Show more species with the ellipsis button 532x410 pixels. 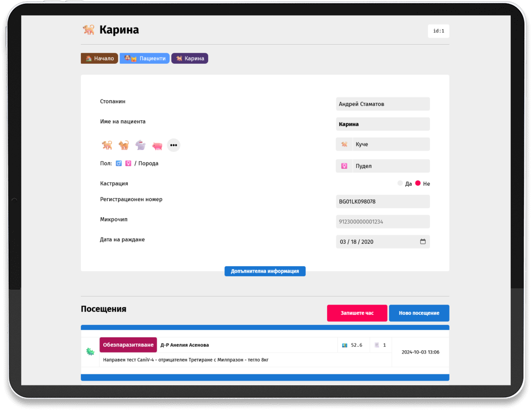coord(173,145)
